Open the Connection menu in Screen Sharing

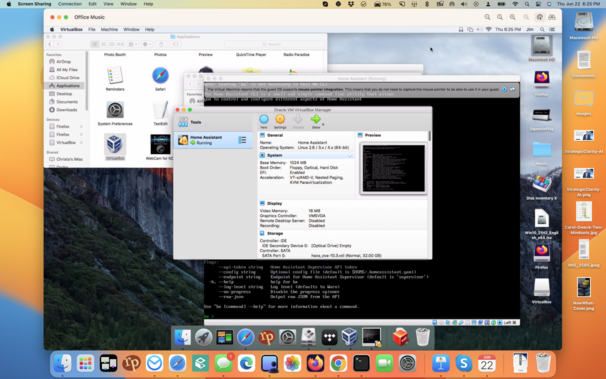point(70,4)
